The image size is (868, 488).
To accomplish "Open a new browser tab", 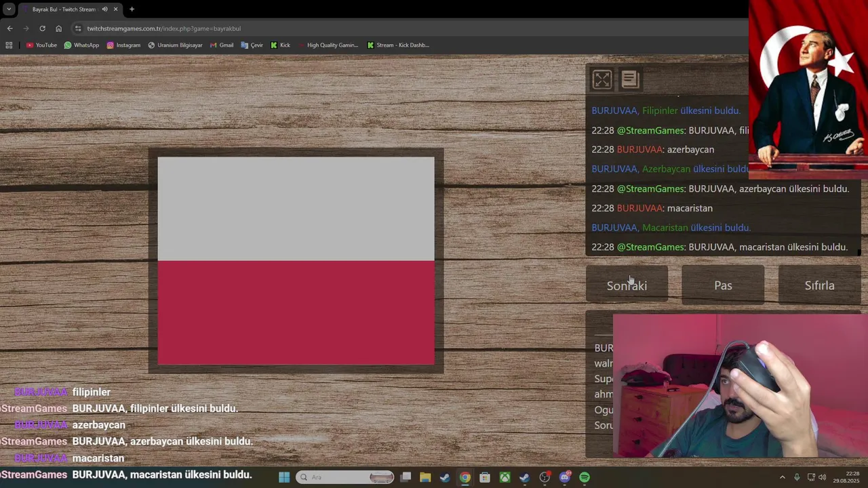I will pyautogui.click(x=132, y=9).
